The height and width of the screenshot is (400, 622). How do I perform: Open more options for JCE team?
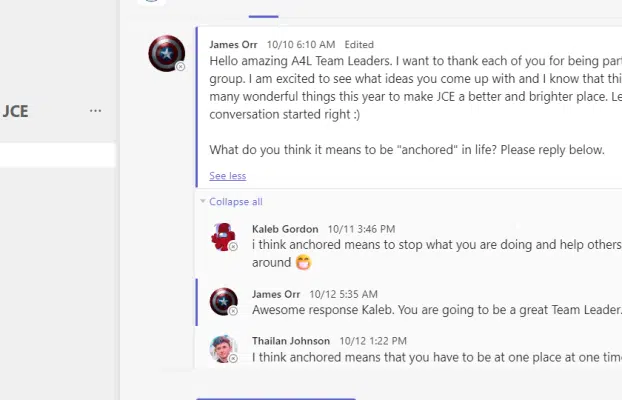pyautogui.click(x=95, y=111)
